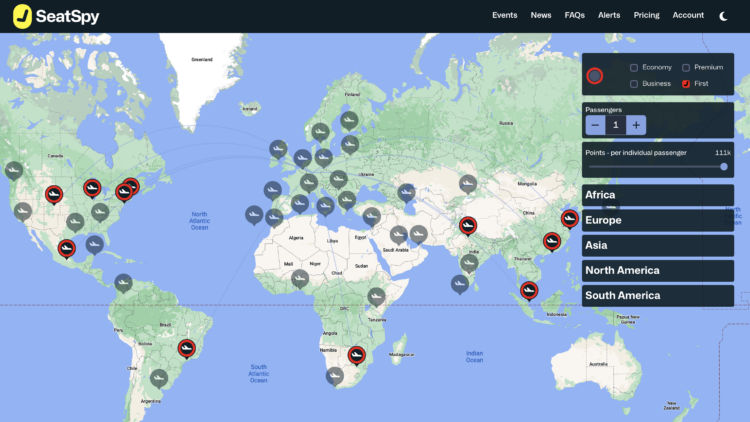The image size is (750, 422).
Task: Click the points per passenger slider handle
Action: [724, 166]
